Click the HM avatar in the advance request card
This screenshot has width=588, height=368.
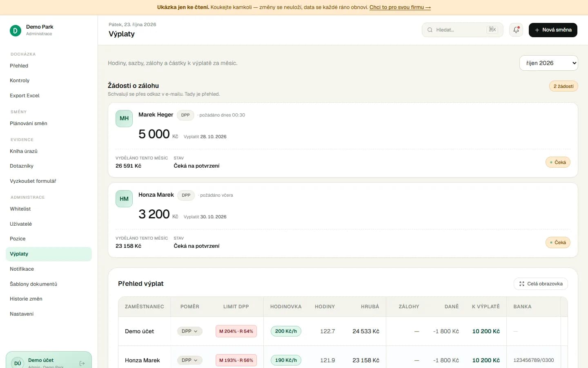(x=124, y=199)
